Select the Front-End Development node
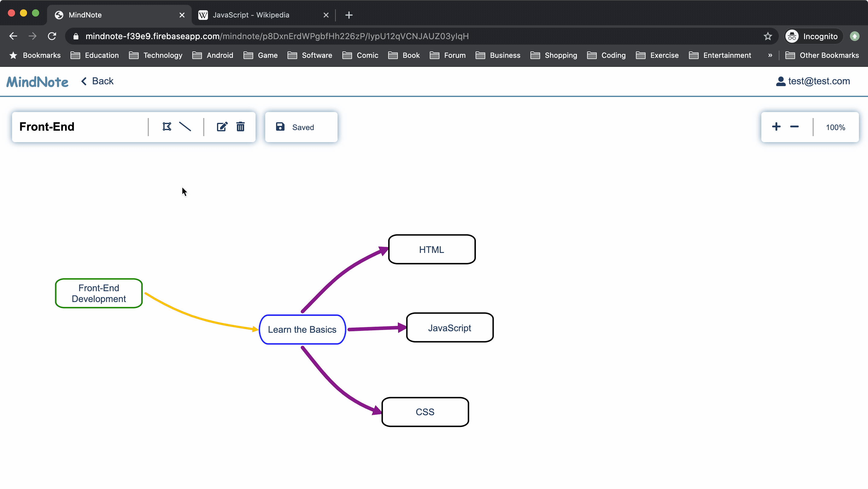868x489 pixels. tap(99, 294)
